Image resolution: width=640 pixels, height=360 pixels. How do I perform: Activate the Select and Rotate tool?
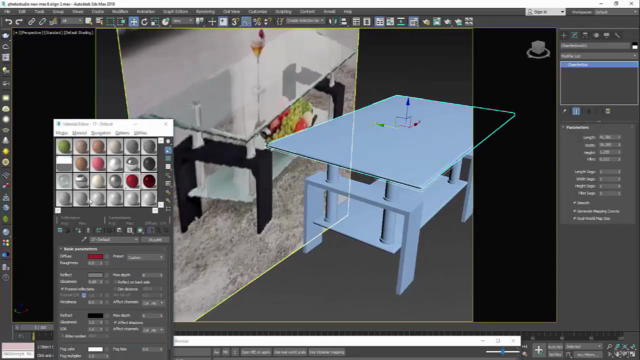144,22
